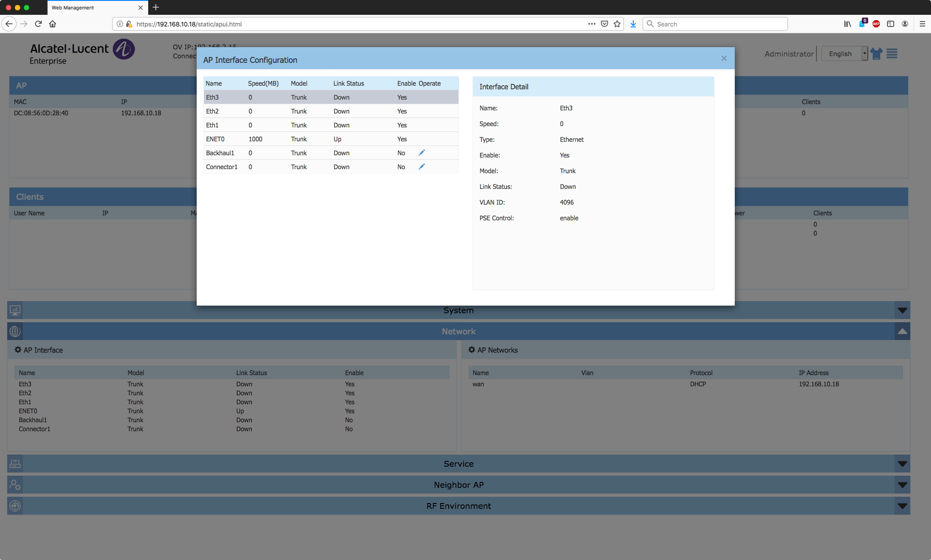Expand the Service section arrow

[902, 464]
